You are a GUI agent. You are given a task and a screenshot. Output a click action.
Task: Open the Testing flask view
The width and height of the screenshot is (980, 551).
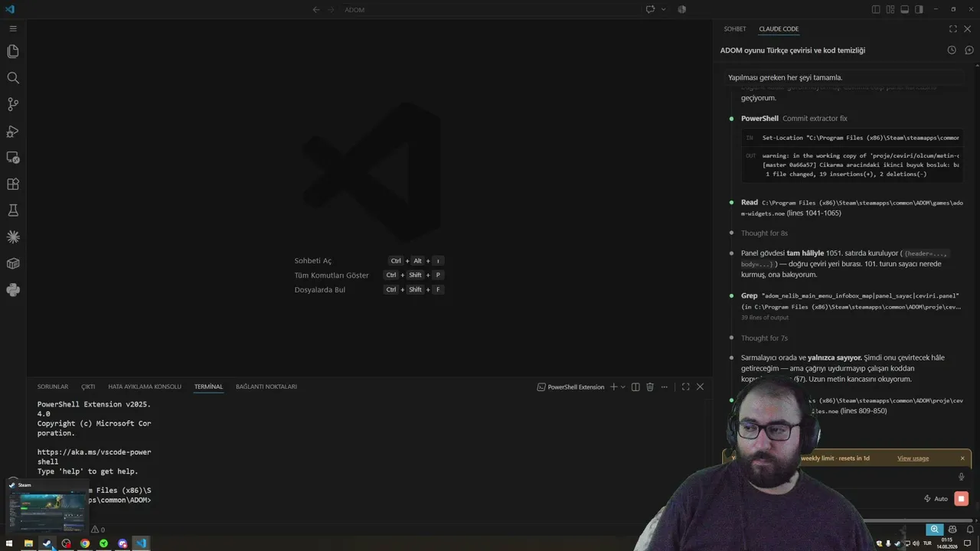point(13,210)
